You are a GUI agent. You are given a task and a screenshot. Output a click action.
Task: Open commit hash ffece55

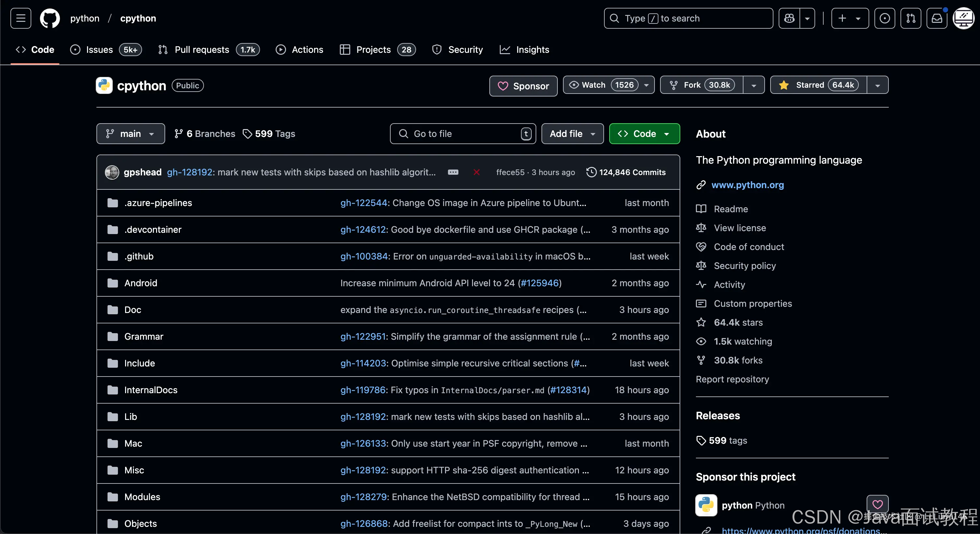tap(510, 172)
